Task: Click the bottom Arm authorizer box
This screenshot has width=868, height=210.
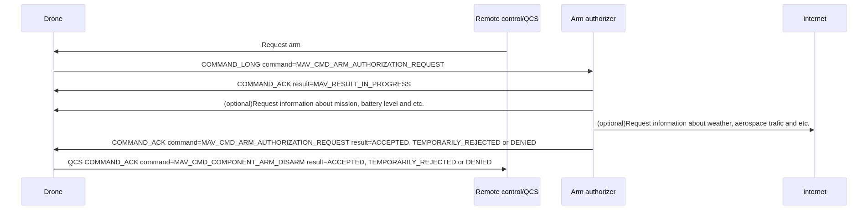Action: point(593,191)
